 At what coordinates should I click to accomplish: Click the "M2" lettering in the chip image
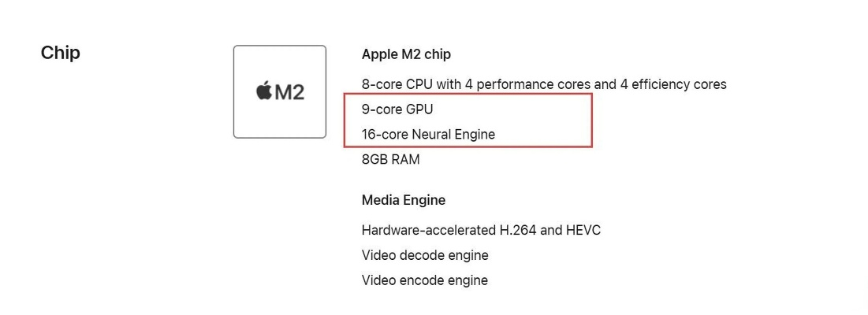[x=289, y=92]
